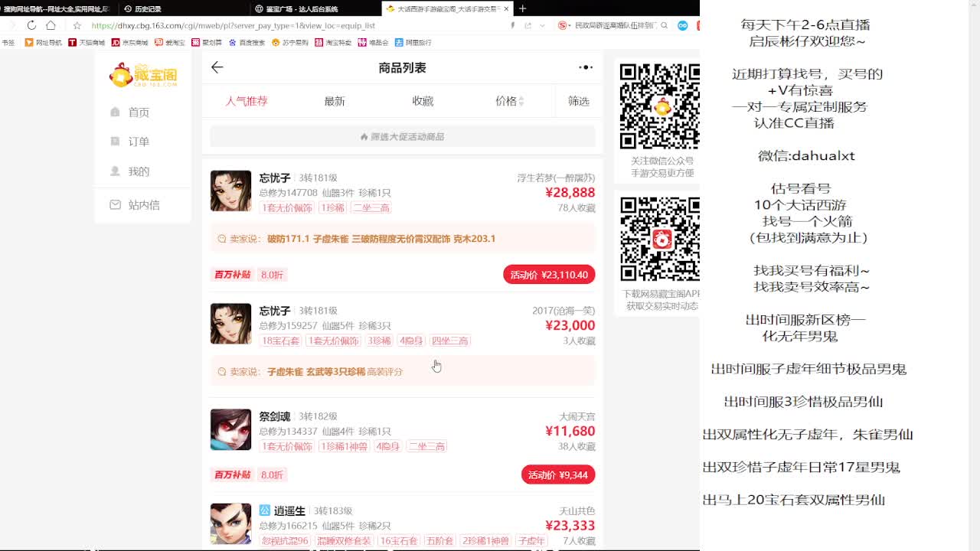Open the 唯品会 bookmark
The image size is (980, 551).
[x=374, y=43]
